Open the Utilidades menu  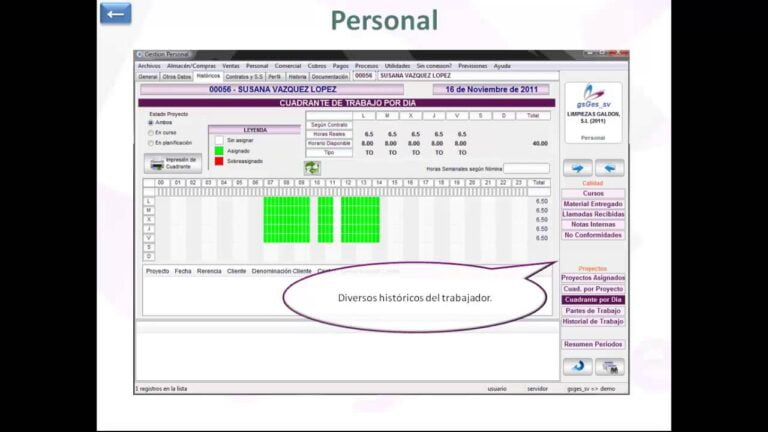coord(397,66)
